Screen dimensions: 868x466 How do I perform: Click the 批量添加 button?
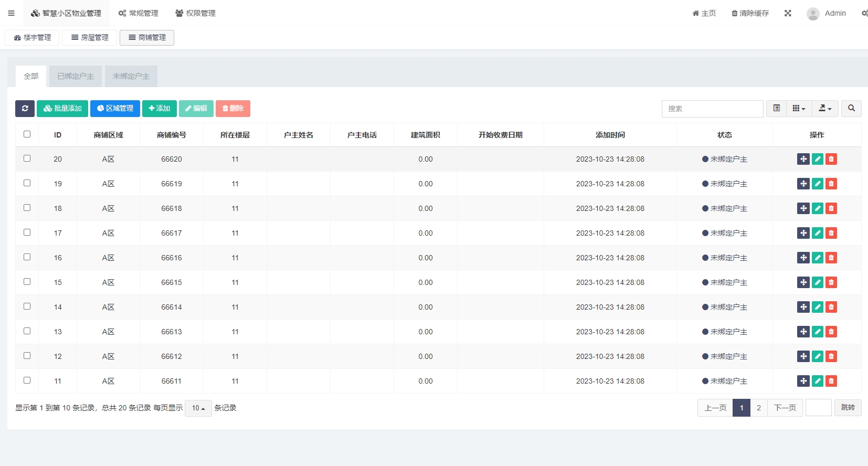click(62, 109)
